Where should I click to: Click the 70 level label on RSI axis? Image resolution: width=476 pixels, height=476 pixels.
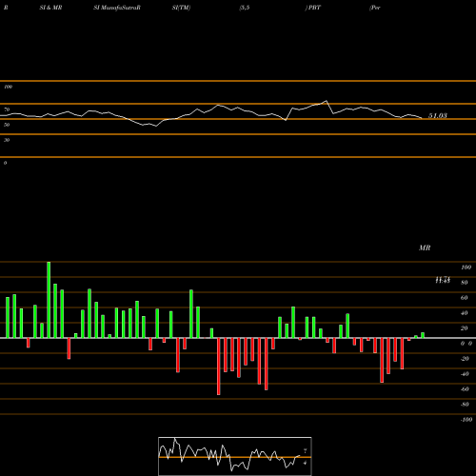7,109
